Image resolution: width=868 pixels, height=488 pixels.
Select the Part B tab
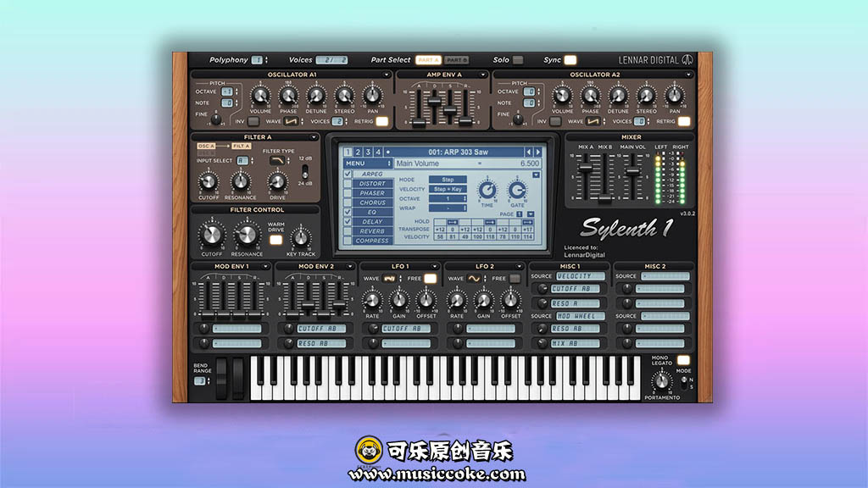tap(457, 60)
